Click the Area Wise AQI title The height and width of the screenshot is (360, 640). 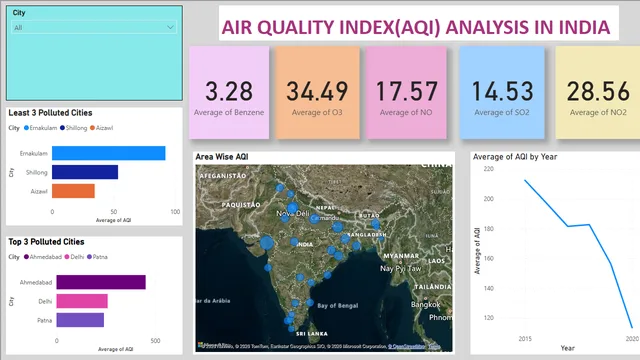pos(222,157)
